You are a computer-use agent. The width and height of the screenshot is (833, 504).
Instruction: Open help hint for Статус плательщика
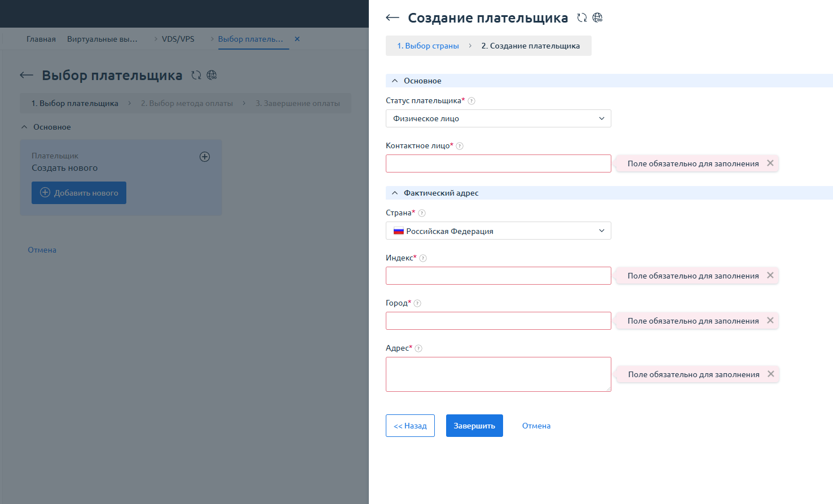click(x=471, y=101)
